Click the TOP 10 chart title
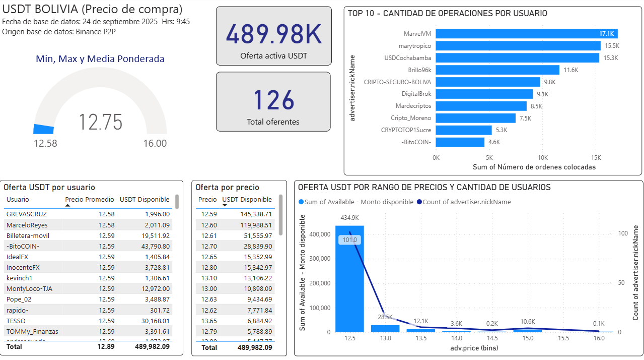 click(x=447, y=14)
